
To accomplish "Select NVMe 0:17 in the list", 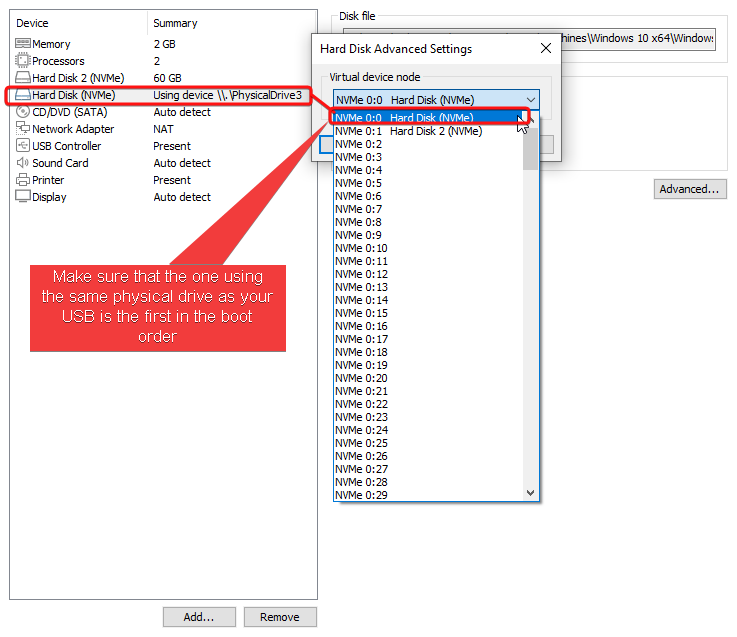I will (428, 339).
